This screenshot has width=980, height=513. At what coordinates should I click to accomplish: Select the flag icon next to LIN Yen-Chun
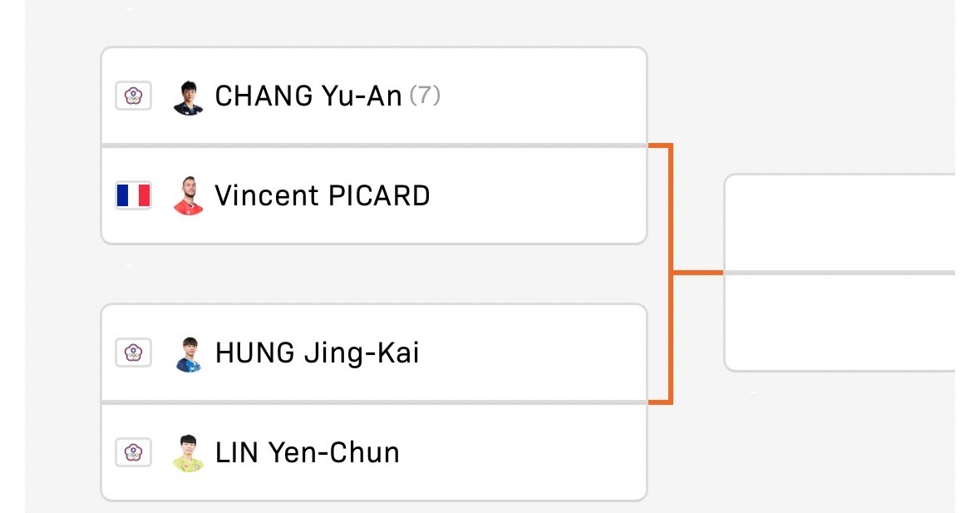(133, 452)
